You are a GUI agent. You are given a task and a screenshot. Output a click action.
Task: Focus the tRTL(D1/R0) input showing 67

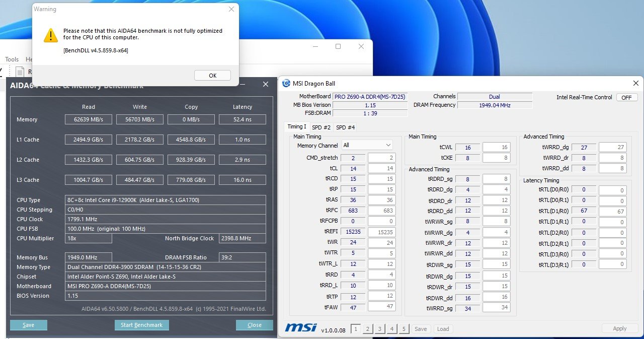coord(612,211)
